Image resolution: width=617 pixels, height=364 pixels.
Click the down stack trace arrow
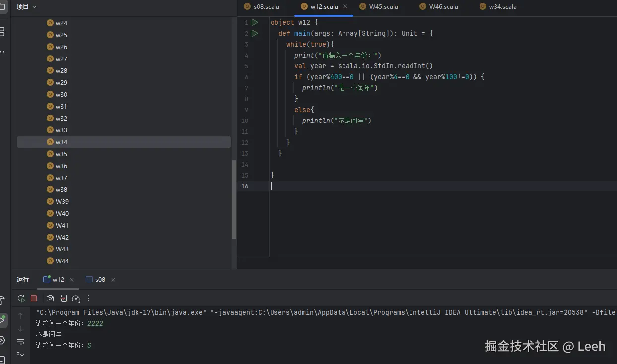tap(20, 329)
